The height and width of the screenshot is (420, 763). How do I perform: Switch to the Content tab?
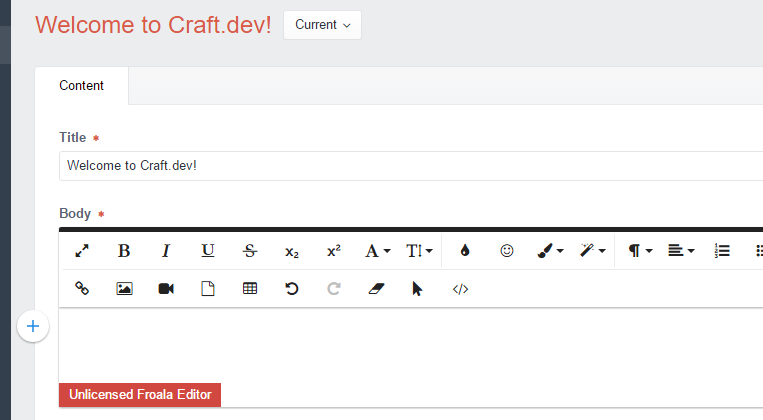81,86
